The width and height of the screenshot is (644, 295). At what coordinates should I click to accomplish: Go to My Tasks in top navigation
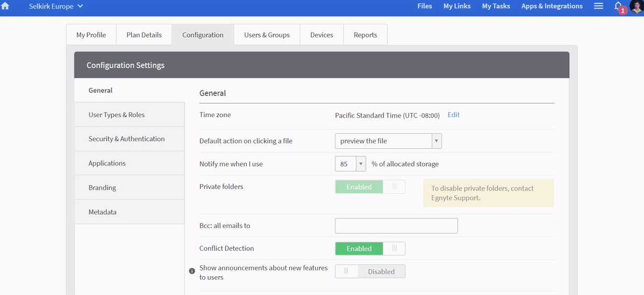496,6
